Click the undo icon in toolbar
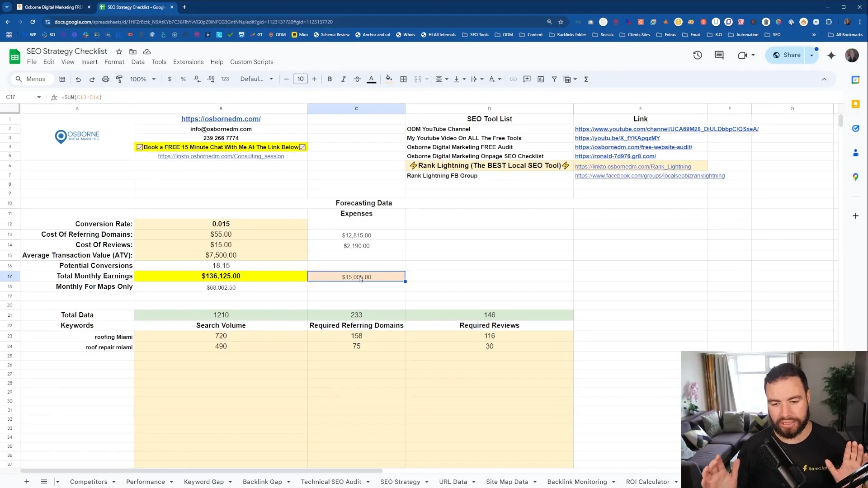The width and height of the screenshot is (868, 488). 78,79
